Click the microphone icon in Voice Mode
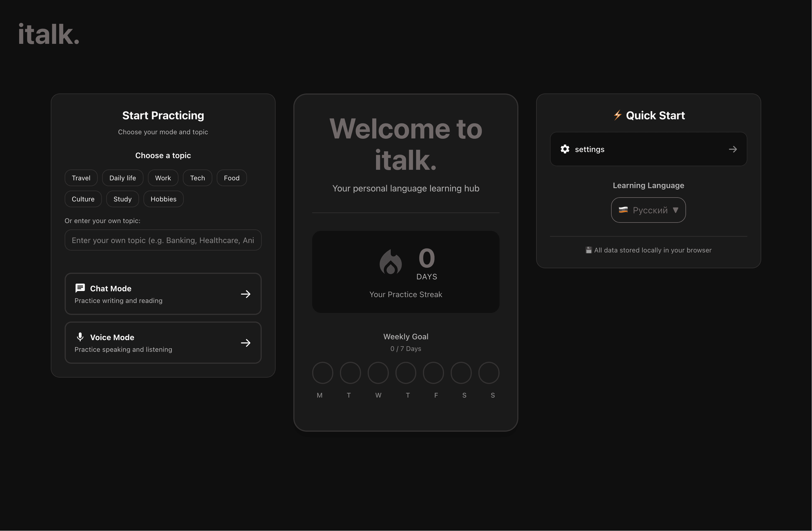812x531 pixels. 80,337
